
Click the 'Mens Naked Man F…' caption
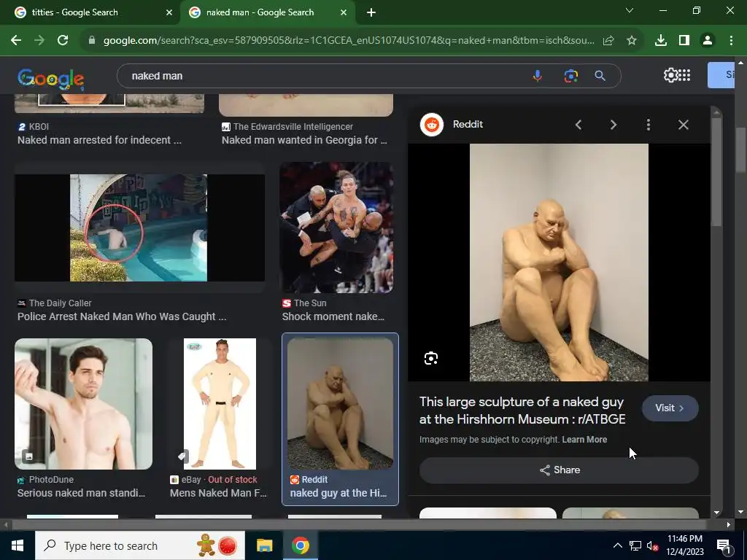pyautogui.click(x=218, y=493)
